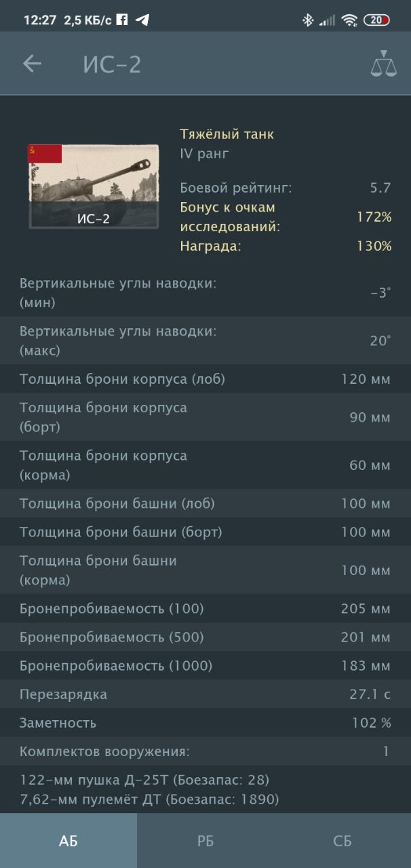Select the Бронепробиваемость (100) row
Viewport: 411px width, 868px height.
pos(206,608)
